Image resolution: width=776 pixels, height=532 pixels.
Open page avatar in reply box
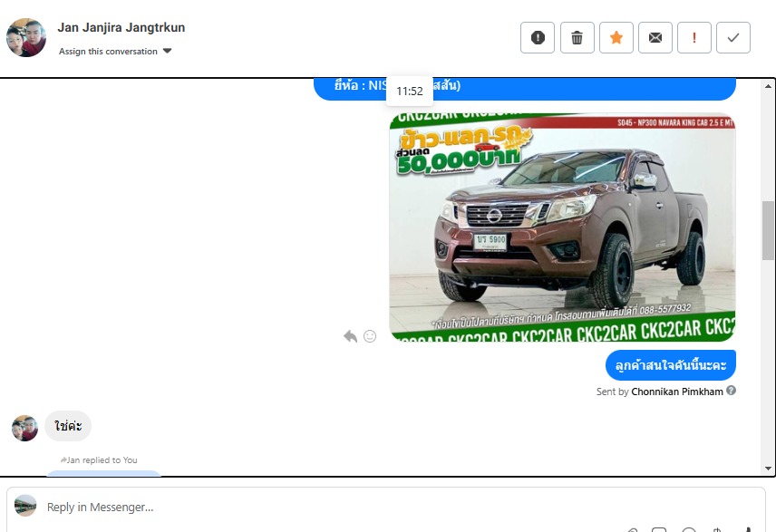tap(25, 506)
